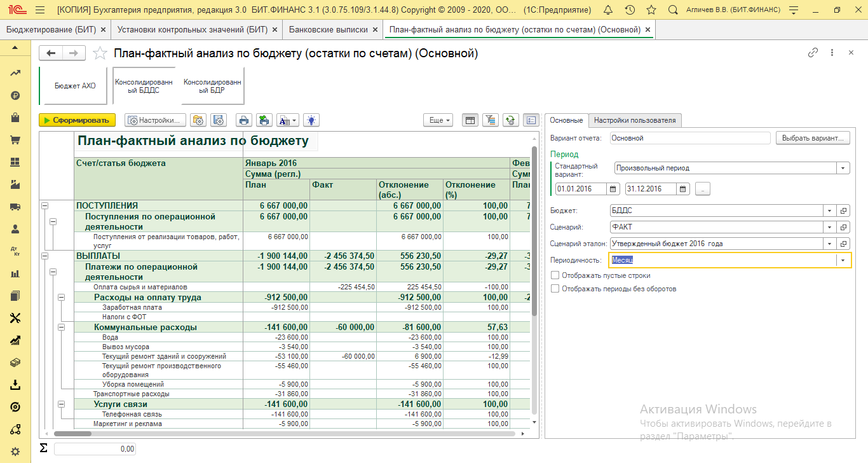Click the lightbulb icon in the toolbar
The width and height of the screenshot is (868, 463).
coord(311,120)
